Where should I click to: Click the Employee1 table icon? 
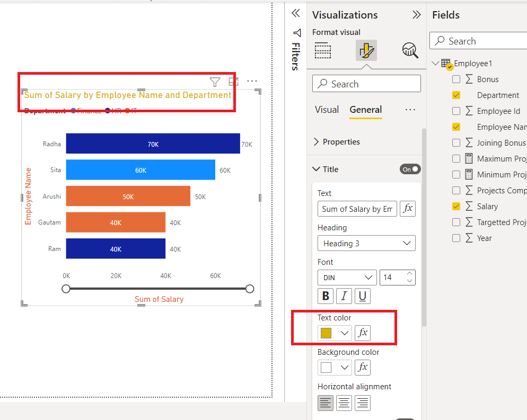tap(446, 64)
